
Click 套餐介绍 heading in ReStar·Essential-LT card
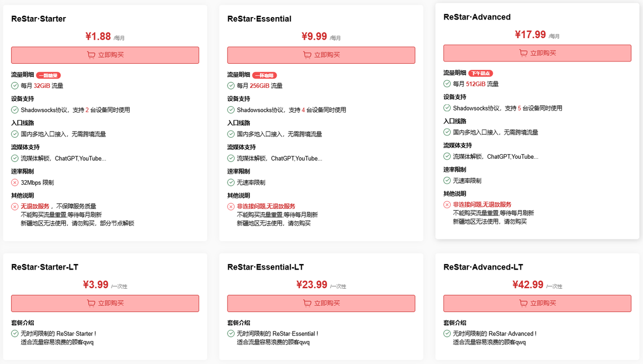[239, 323]
